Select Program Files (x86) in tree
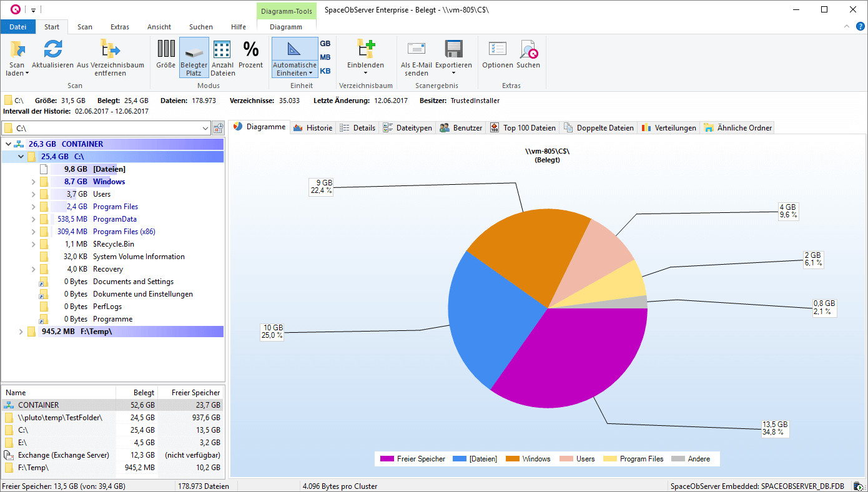868x492 pixels. click(x=124, y=232)
